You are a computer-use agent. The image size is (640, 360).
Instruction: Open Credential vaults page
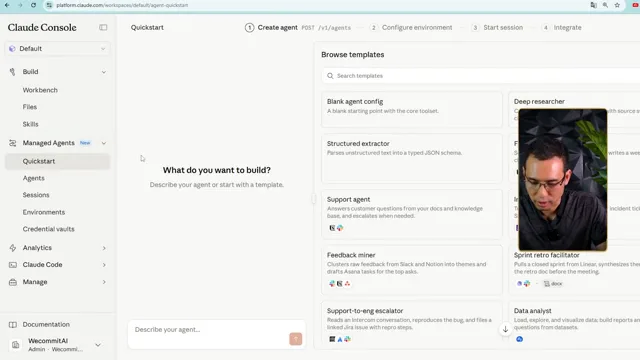pos(49,229)
